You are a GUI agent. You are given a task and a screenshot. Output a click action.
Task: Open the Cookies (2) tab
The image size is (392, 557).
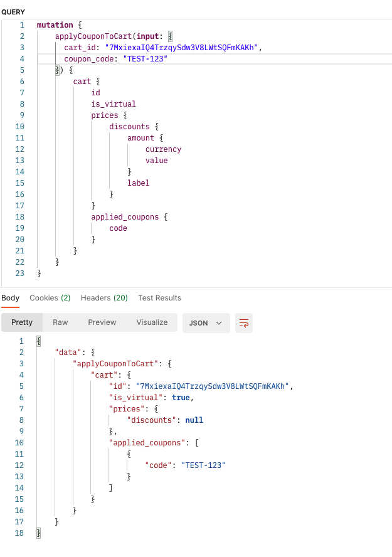pos(50,298)
